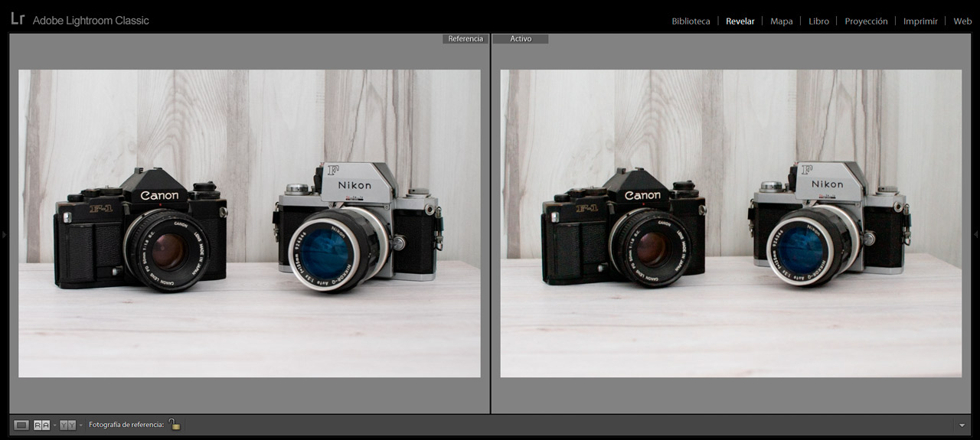Click the Lightroom Lr logo
980x440 pixels.
(x=17, y=19)
